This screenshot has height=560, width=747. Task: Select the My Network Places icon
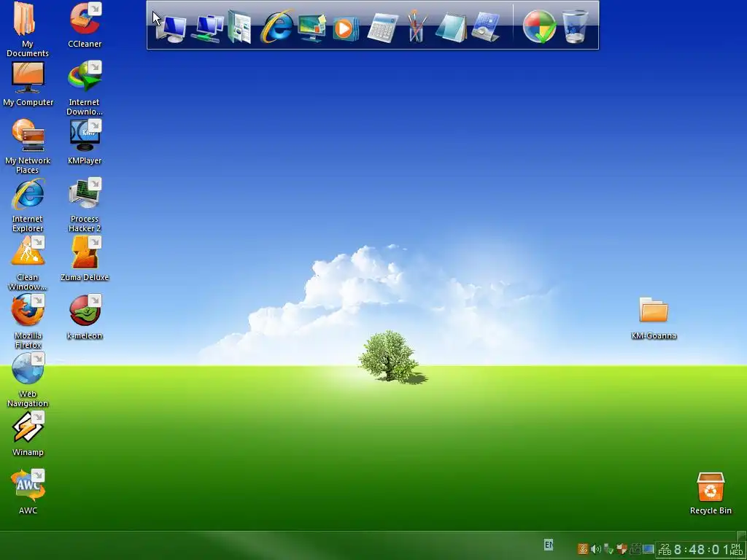click(28, 147)
